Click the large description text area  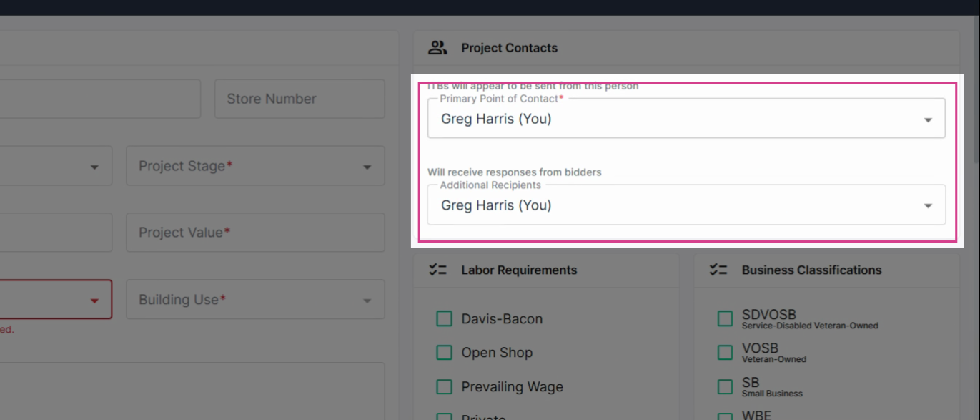(x=192, y=391)
